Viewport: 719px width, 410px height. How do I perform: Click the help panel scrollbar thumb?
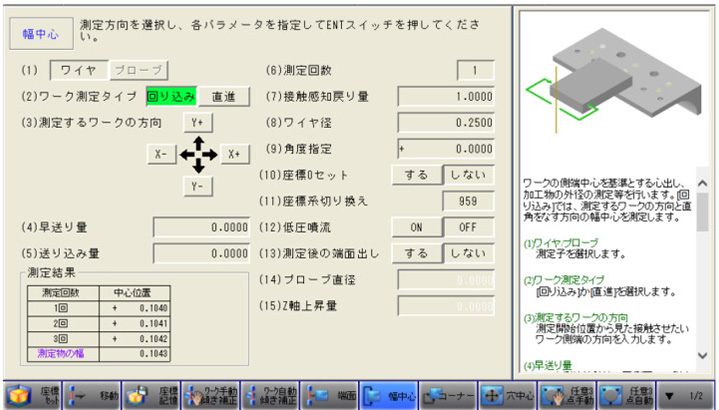tap(702, 212)
